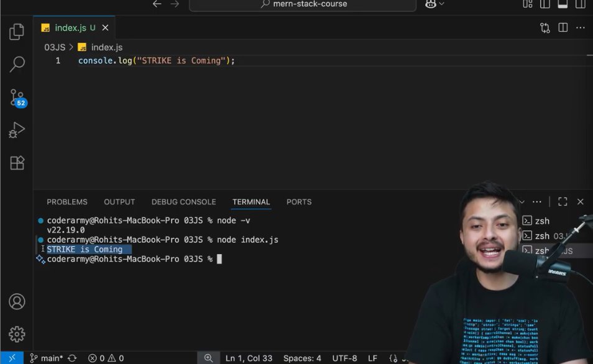
Task: Toggle the secondary side bar
Action: tap(580, 4)
